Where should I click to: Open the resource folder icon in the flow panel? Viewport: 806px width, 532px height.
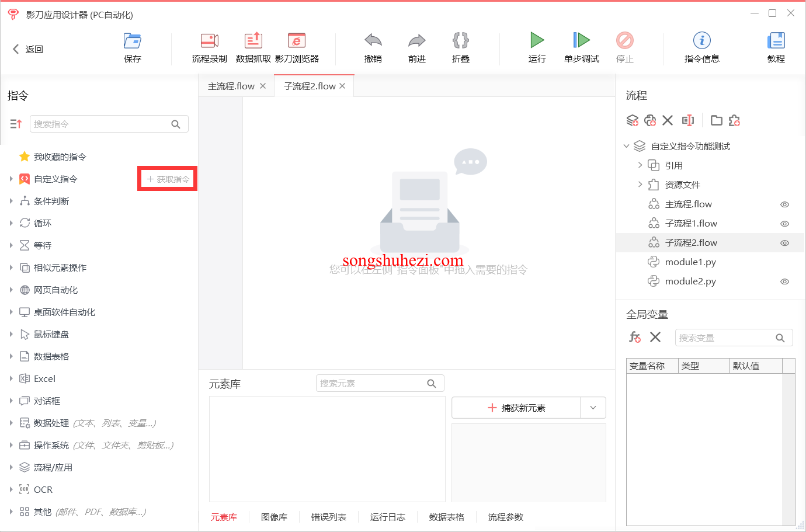pos(717,120)
